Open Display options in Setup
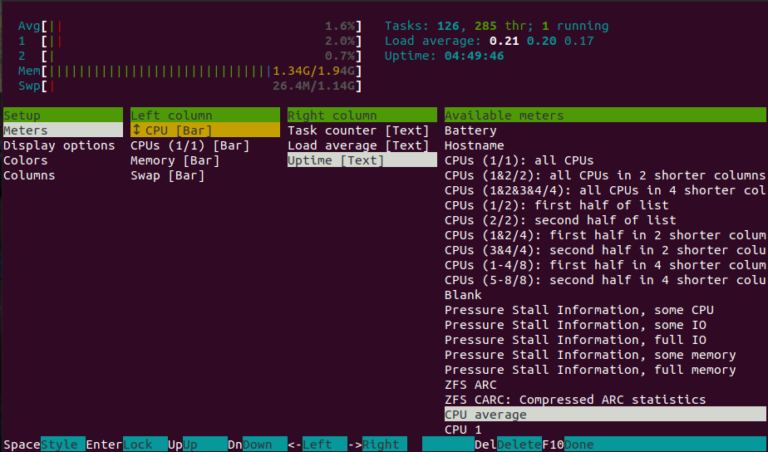 click(59, 146)
